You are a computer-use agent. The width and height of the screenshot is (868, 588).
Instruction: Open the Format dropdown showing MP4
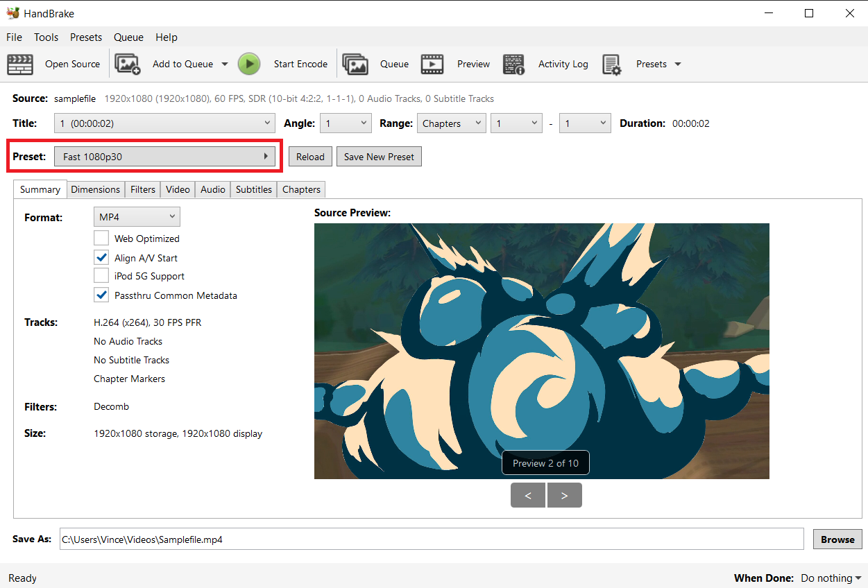[137, 216]
